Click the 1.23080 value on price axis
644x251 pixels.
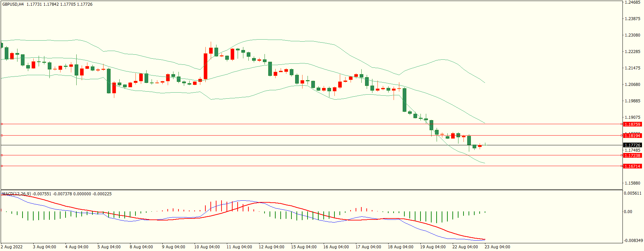pyautogui.click(x=632, y=35)
